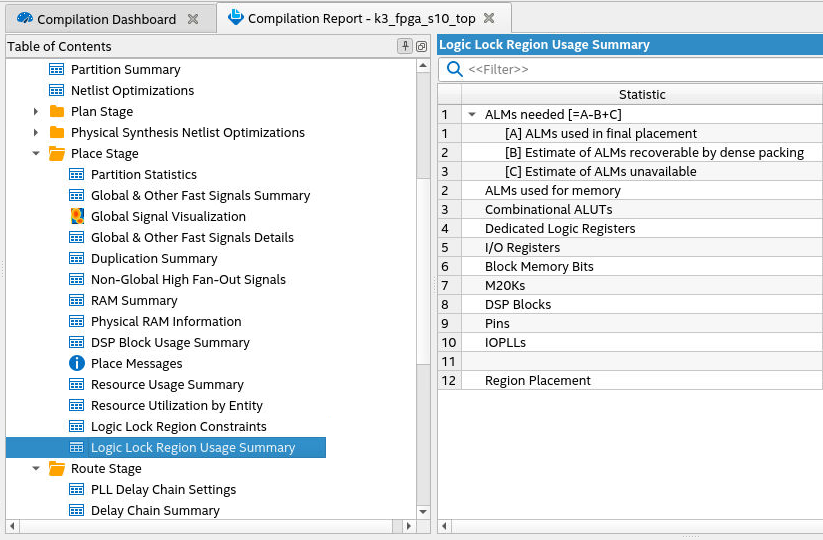Expand Physical Synthesis Netlist Optimizations folder

tap(36, 132)
